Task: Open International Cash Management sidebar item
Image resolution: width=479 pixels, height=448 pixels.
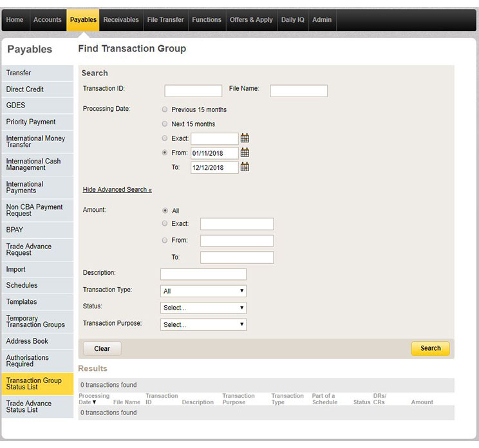Action: (x=37, y=165)
